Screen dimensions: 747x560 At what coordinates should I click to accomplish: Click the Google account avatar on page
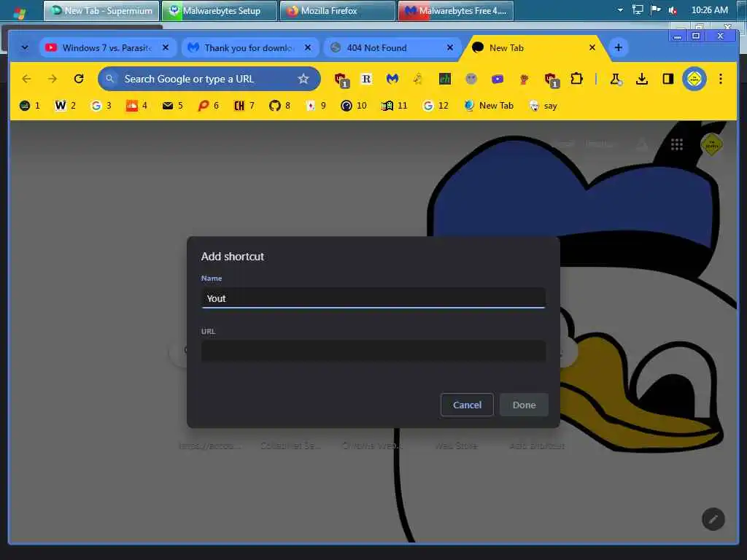(712, 144)
